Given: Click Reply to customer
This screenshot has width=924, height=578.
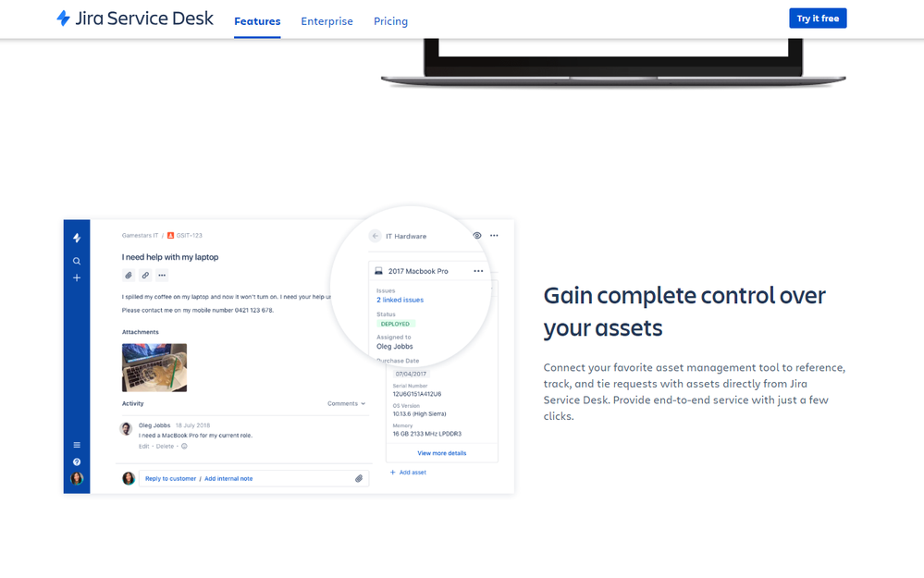Looking at the screenshot, I should 171,478.
